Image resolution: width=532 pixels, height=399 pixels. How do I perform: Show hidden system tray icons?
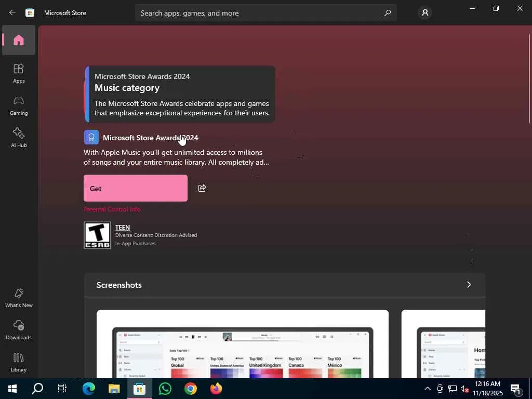coord(428,389)
